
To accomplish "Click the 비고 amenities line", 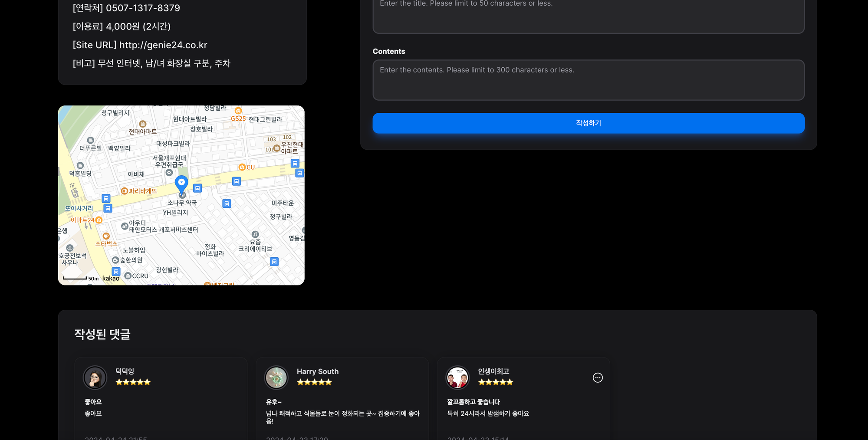I will point(151,63).
